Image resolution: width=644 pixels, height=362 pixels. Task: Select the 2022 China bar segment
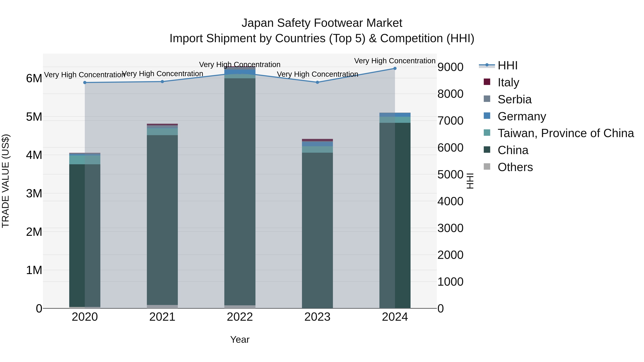tap(240, 192)
